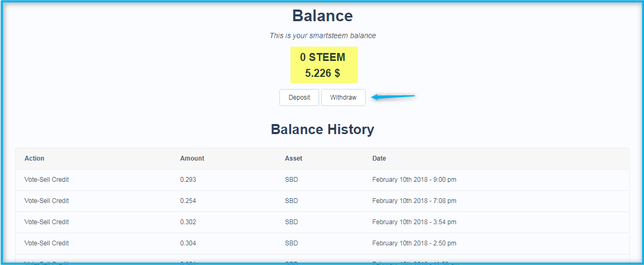Click the 0.254 amount cell
Image resolution: width=644 pixels, height=265 pixels.
point(188,201)
